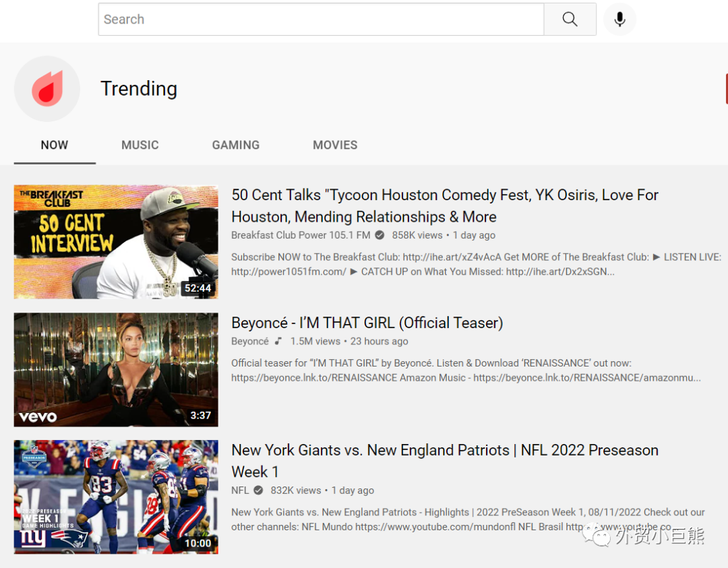
Task: Click NFL channel verified checkmark badge
Action: (x=259, y=490)
